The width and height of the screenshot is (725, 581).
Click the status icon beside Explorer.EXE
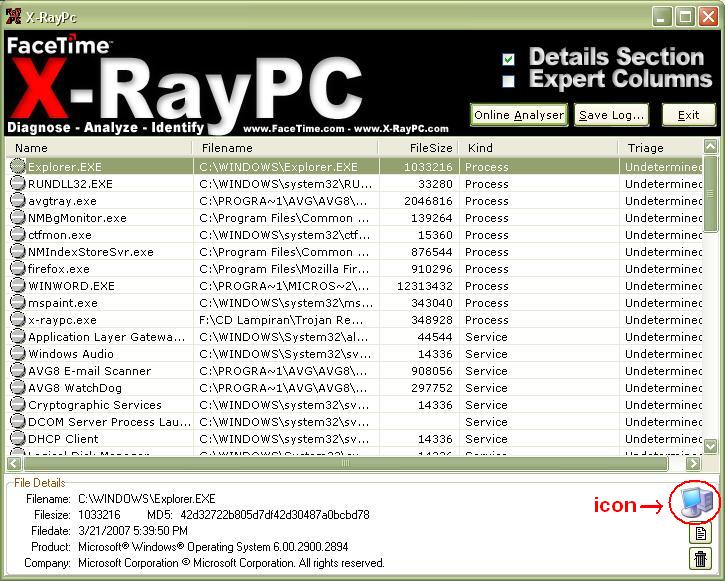[x=18, y=166]
